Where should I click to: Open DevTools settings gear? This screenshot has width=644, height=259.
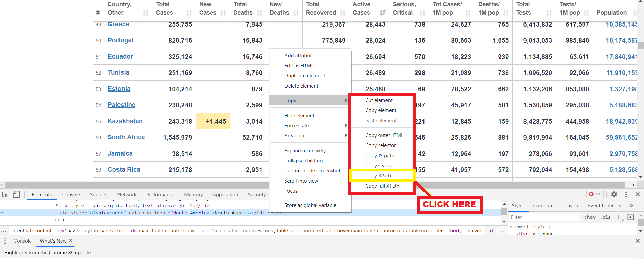click(614, 194)
